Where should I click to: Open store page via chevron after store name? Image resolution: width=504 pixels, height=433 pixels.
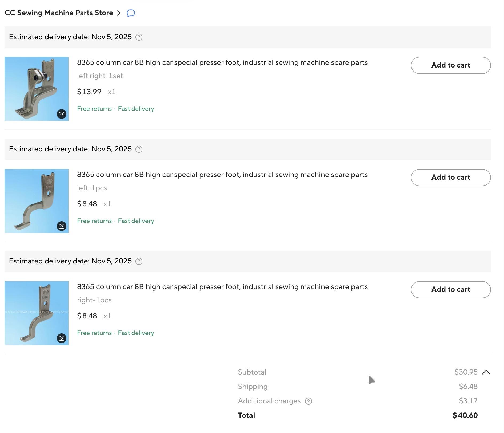(x=119, y=13)
